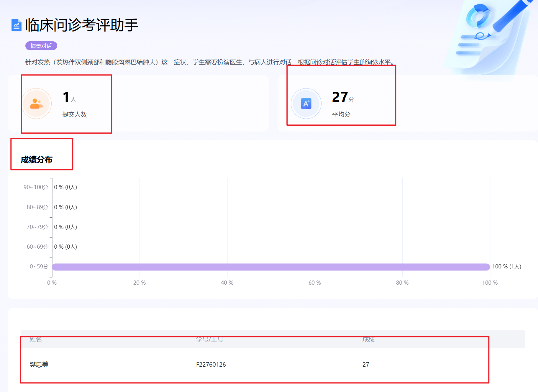Click the 成绩分布 section heading
This screenshot has width=538, height=392.
point(37,160)
